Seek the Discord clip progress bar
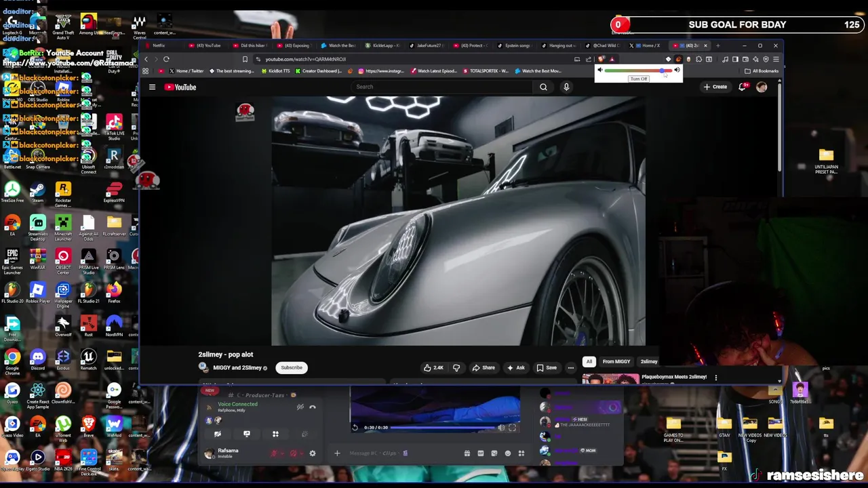 (443, 428)
